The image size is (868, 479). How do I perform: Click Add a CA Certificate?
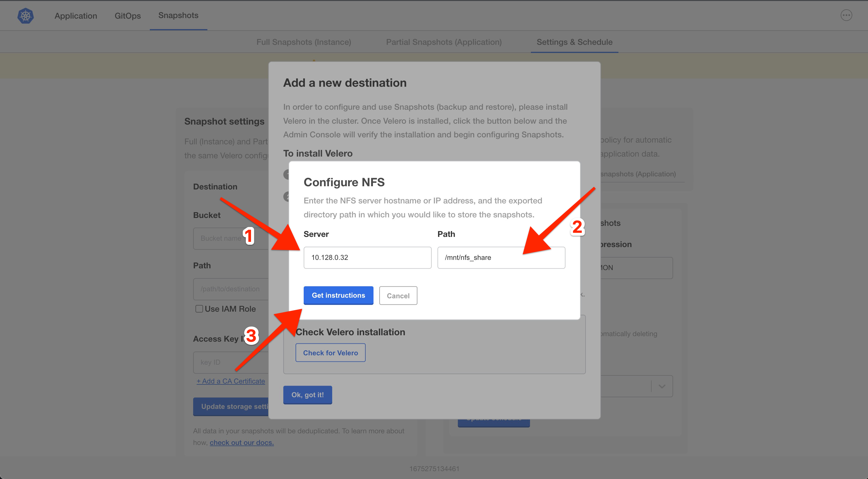pyautogui.click(x=231, y=381)
